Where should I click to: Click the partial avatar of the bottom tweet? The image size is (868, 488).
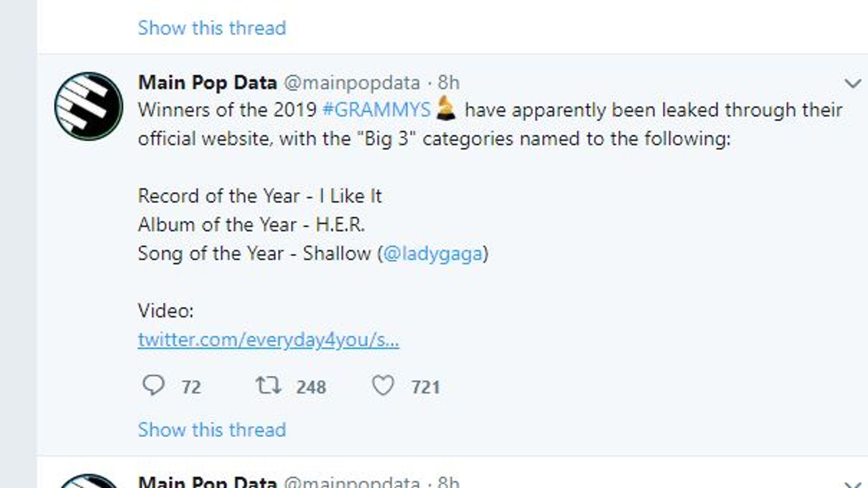[x=89, y=482]
